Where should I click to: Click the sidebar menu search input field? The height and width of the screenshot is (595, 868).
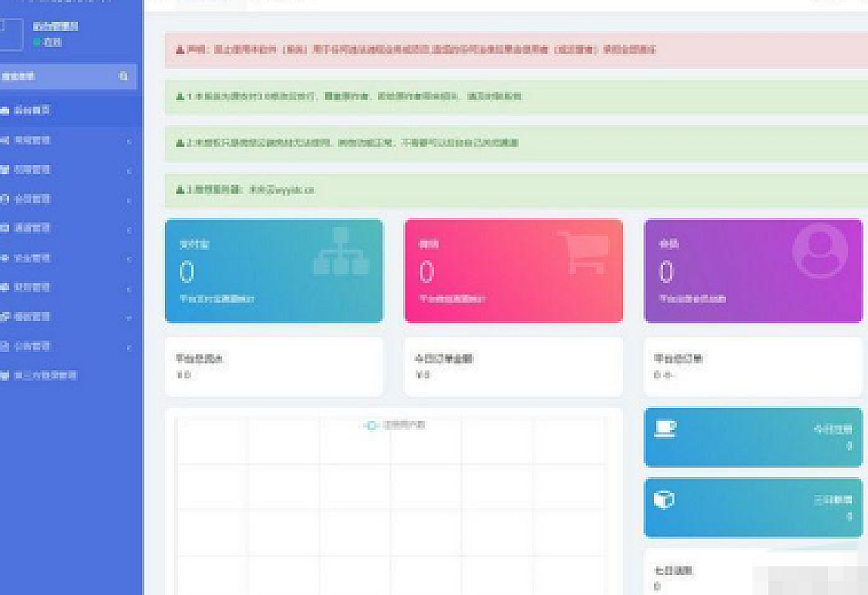[57, 76]
